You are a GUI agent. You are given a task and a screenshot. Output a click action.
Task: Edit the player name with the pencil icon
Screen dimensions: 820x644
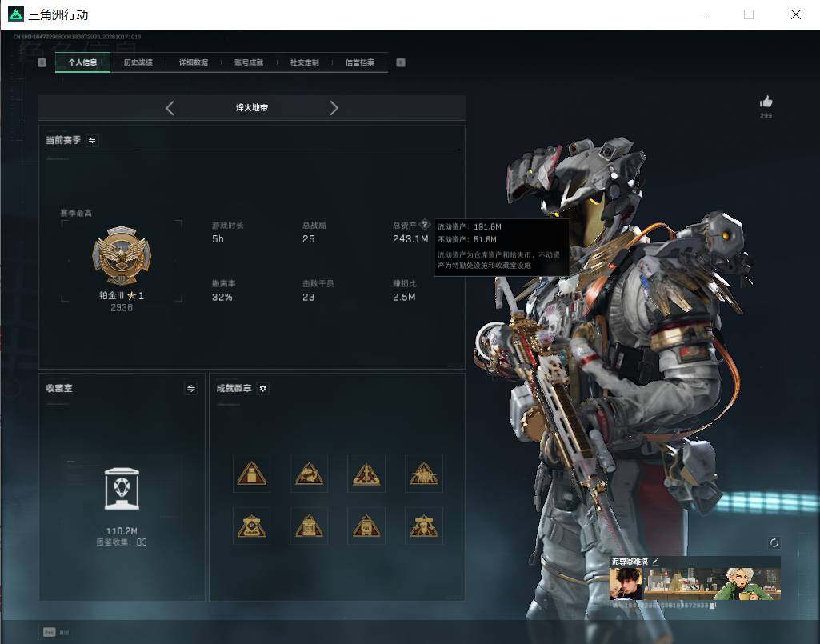click(656, 561)
